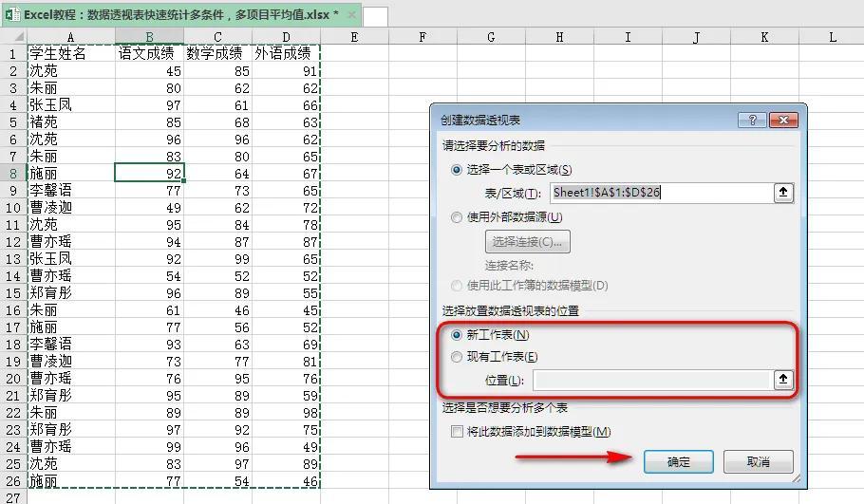
Task: Choose 新工作表 as pivot table location
Action: coord(457,335)
